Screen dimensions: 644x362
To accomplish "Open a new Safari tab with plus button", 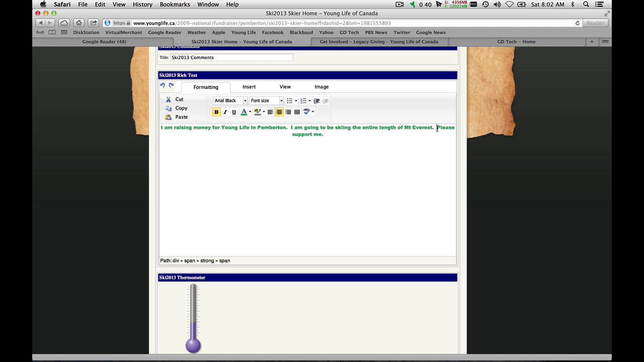I will pyautogui.click(x=592, y=42).
